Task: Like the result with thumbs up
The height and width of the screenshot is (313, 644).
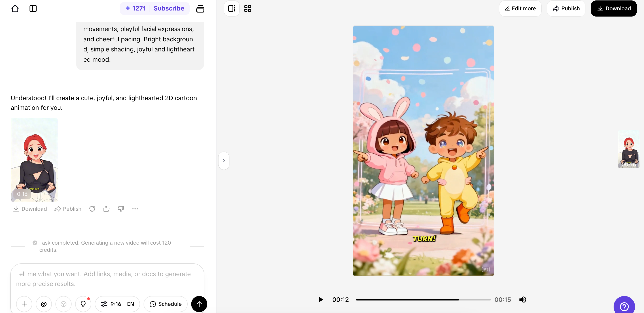Action: click(x=106, y=209)
